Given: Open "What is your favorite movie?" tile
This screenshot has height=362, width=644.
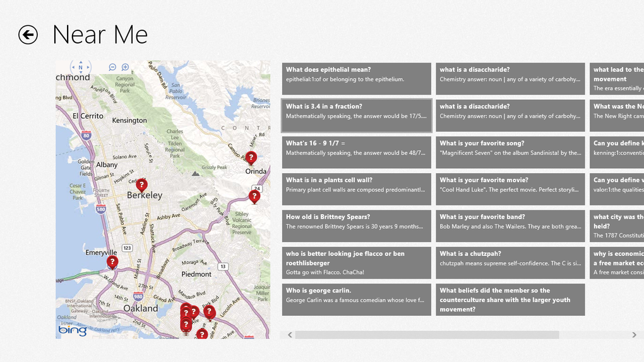Looking at the screenshot, I should coord(510,189).
